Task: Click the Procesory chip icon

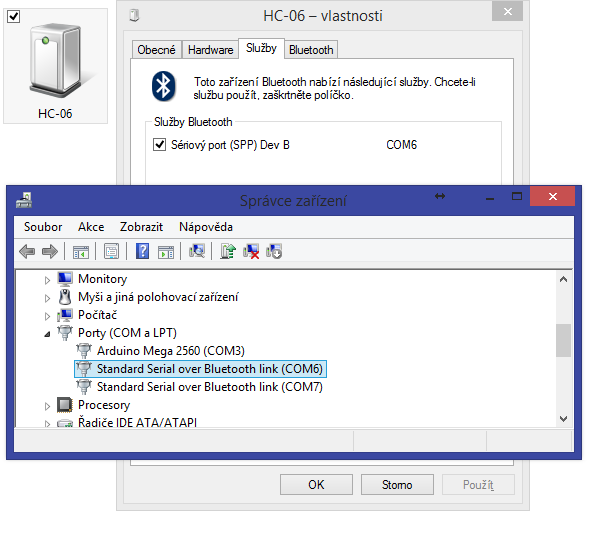Action: click(x=65, y=405)
